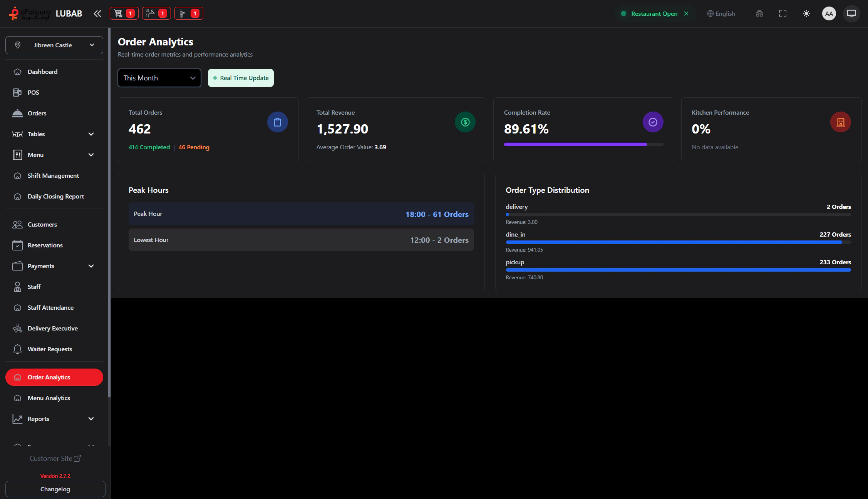Viewport: 868px width, 499px height.
Task: Click the Changelog button
Action: click(55, 489)
